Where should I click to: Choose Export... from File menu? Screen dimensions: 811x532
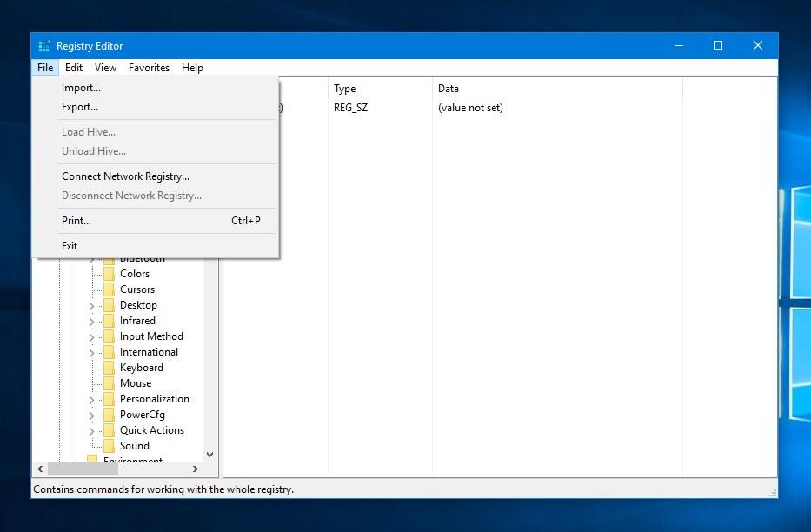tap(156, 107)
